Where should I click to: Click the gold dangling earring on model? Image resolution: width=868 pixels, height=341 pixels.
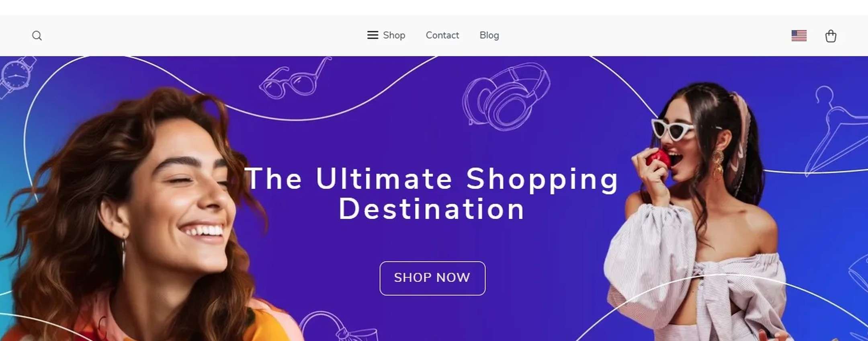tap(718, 165)
